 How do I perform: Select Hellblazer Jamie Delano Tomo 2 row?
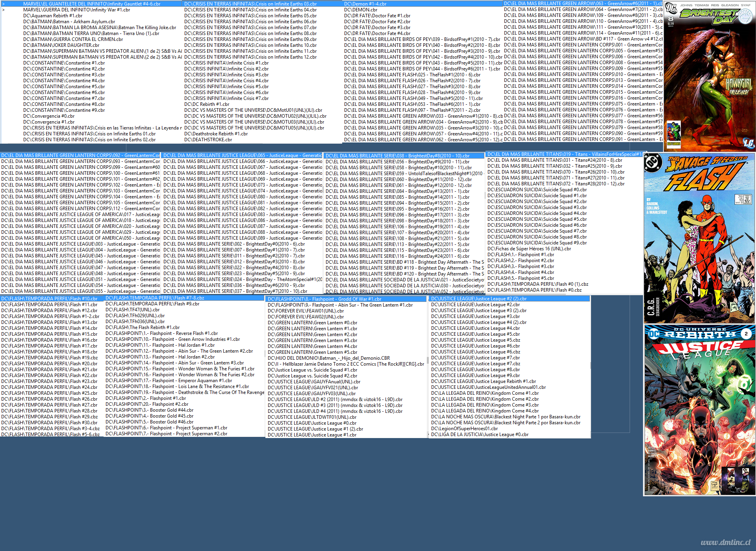pyautogui.click(x=346, y=364)
